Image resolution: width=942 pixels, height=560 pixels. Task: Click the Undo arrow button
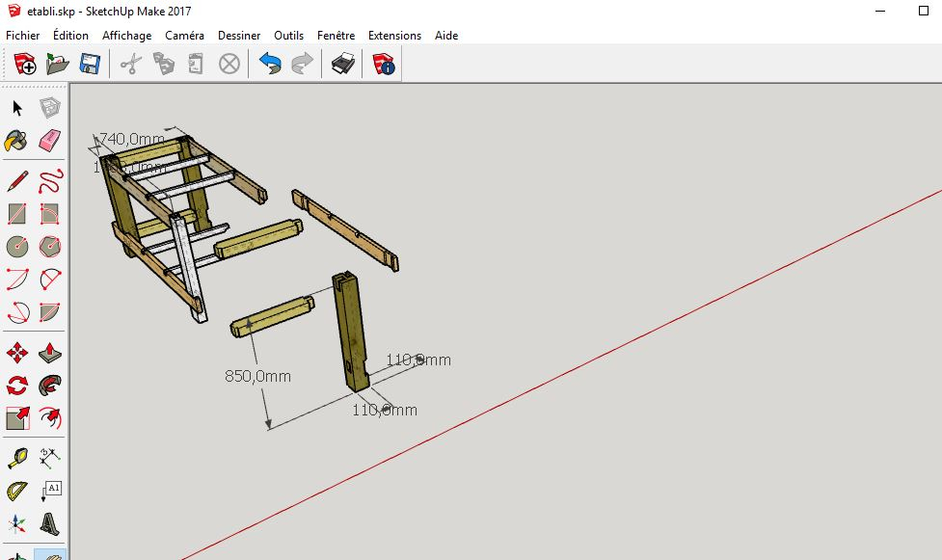[270, 65]
